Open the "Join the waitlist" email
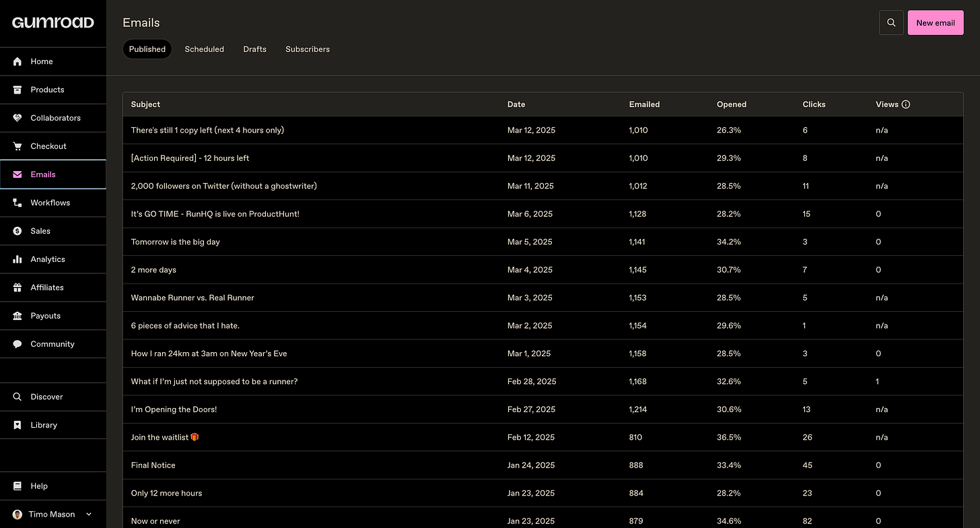This screenshot has width=980, height=528. tap(542, 438)
